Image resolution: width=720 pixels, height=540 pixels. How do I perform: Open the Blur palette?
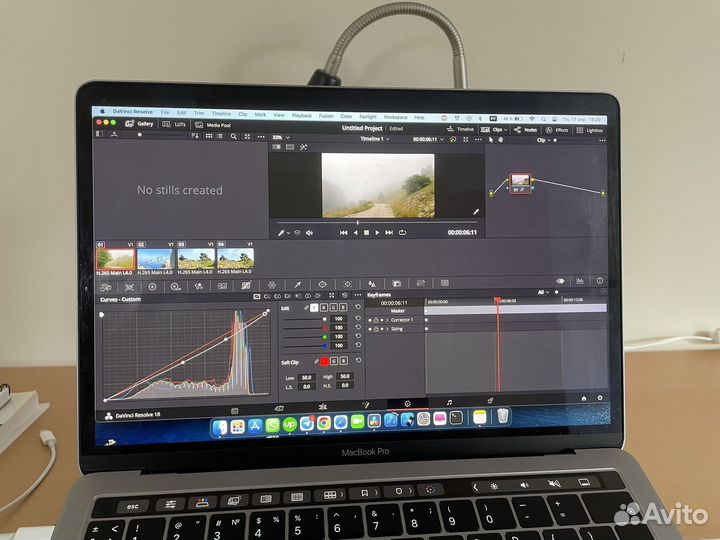pos(372,284)
